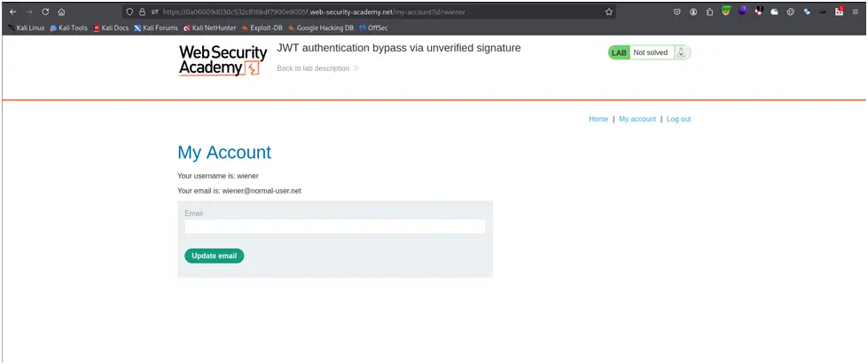Open the Google Hacking DB bookmark

pos(320,28)
